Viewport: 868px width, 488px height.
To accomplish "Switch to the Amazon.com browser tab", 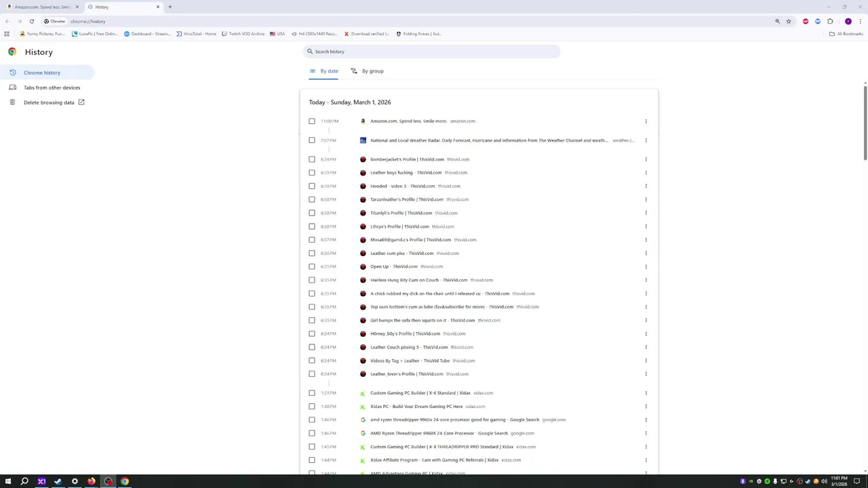I will pos(42,7).
